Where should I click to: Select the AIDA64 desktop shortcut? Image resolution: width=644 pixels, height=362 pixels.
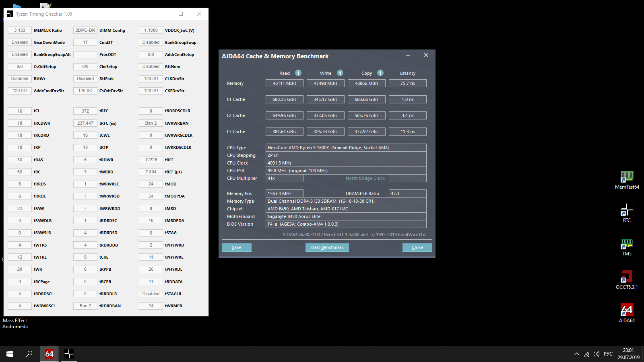click(x=627, y=313)
